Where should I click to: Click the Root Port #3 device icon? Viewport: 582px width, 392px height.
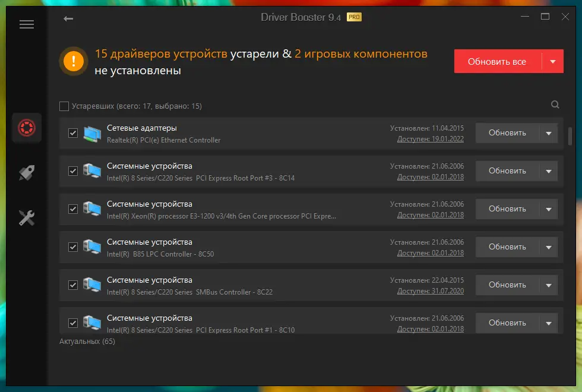92,171
